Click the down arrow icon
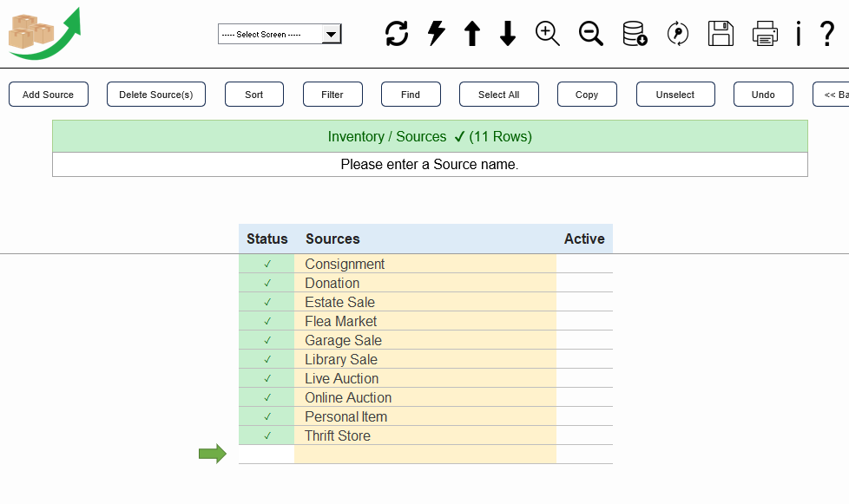 (507, 34)
